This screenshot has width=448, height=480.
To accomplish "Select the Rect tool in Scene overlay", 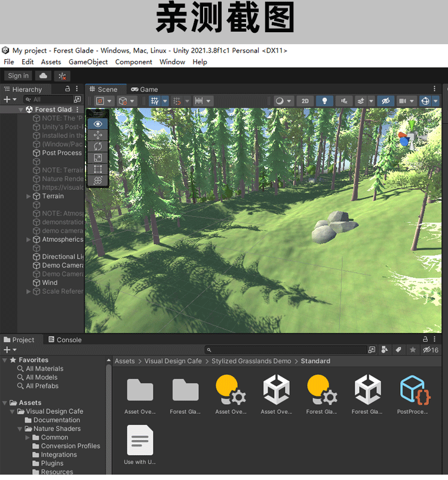I will pyautogui.click(x=98, y=169).
